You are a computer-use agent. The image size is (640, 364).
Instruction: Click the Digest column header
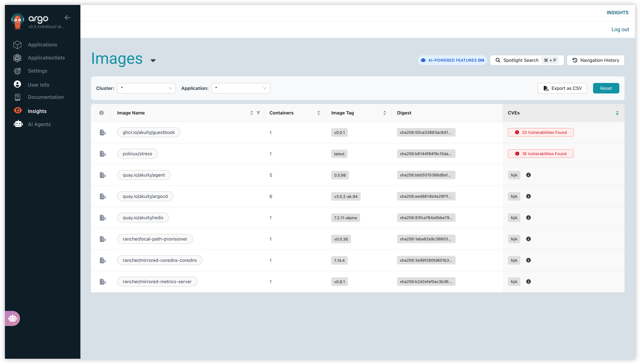(404, 113)
